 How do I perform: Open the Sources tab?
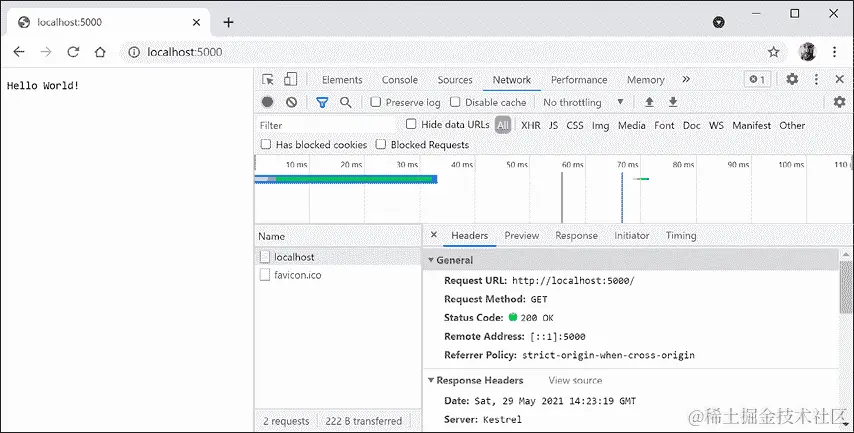pyautogui.click(x=455, y=80)
